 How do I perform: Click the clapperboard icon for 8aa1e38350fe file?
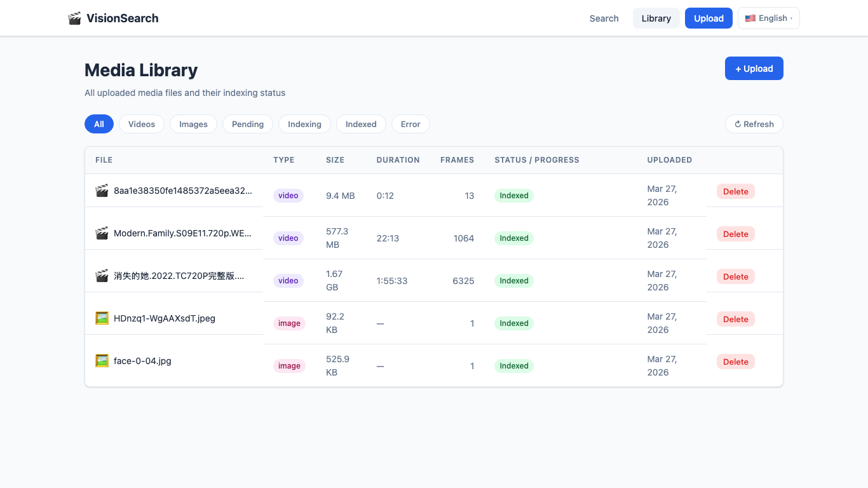coord(102,191)
